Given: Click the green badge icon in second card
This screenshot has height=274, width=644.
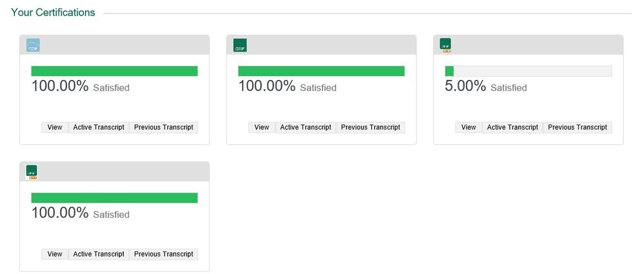Looking at the screenshot, I should pyautogui.click(x=240, y=45).
